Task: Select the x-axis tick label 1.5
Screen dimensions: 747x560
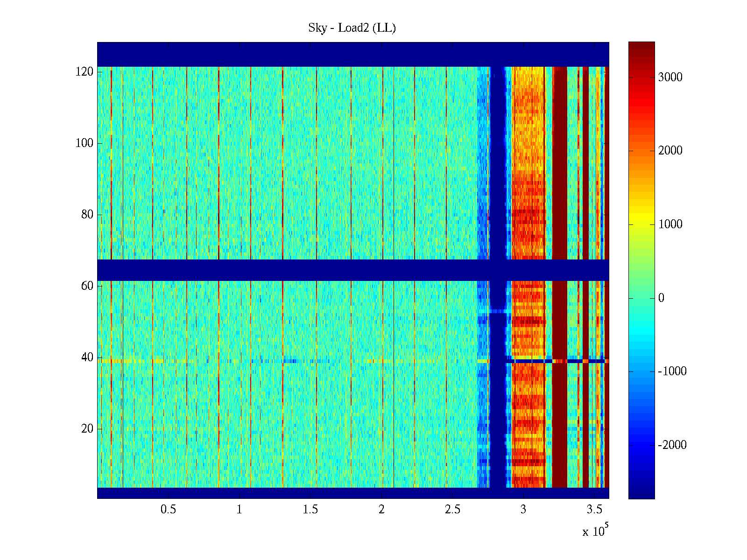Action: 310,510
